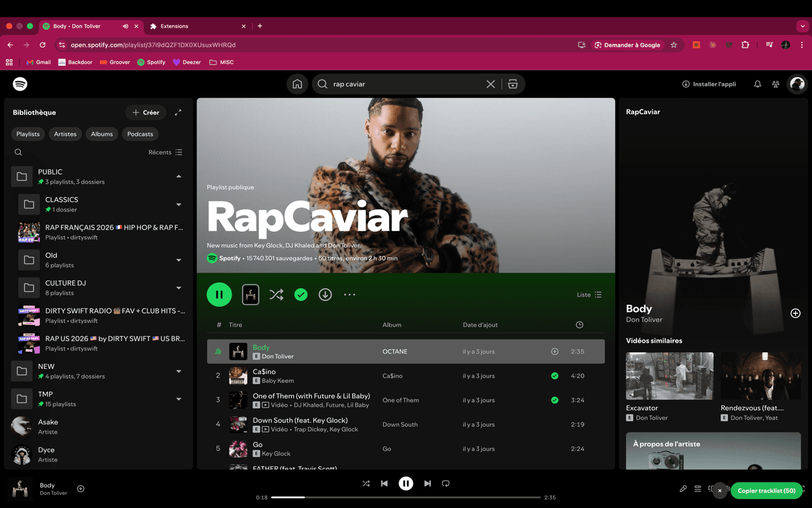
Task: Filter the library by Playlists
Action: coord(28,134)
